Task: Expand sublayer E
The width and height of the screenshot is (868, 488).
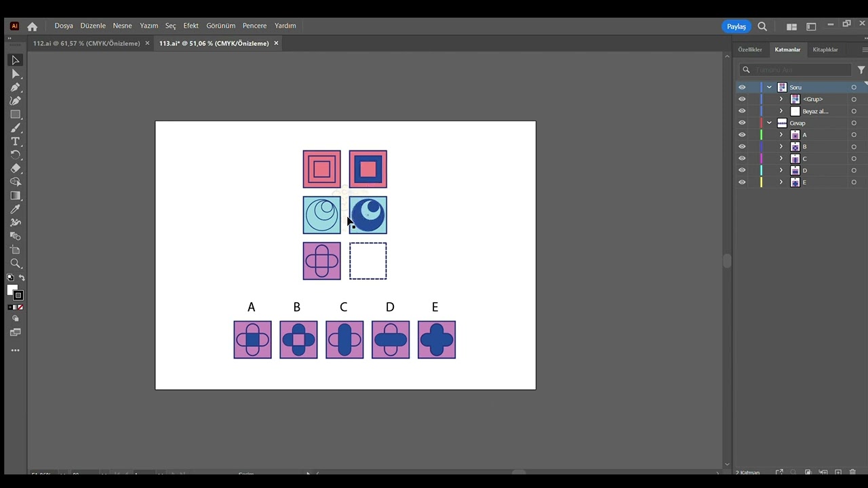Action: [781, 182]
